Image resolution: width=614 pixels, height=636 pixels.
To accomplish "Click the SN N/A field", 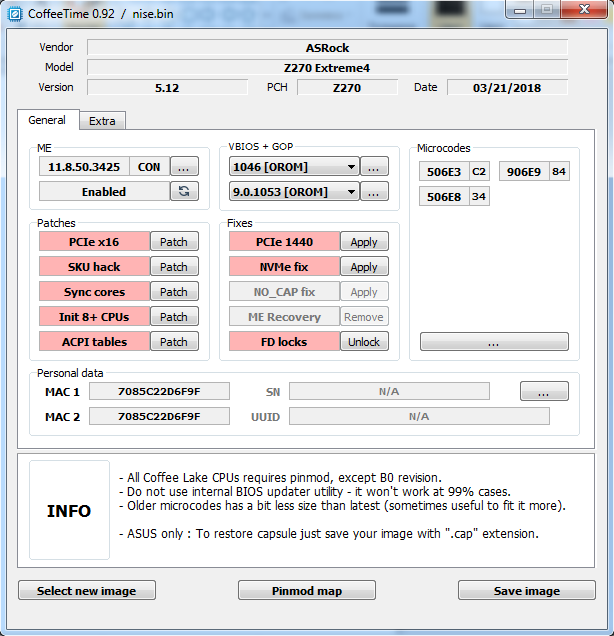I will point(389,391).
